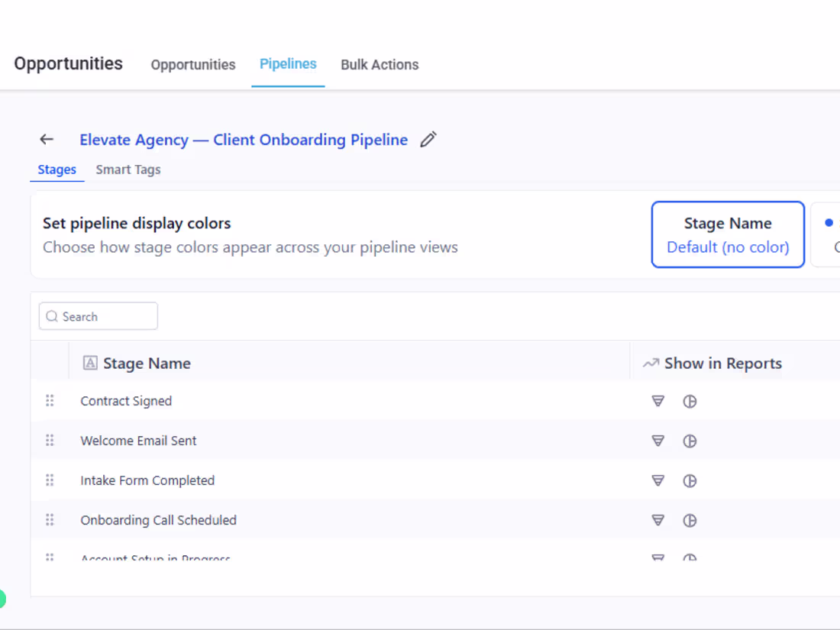The image size is (840, 630).
Task: Grab the drag handle for Contract Signed
Action: tap(50, 401)
